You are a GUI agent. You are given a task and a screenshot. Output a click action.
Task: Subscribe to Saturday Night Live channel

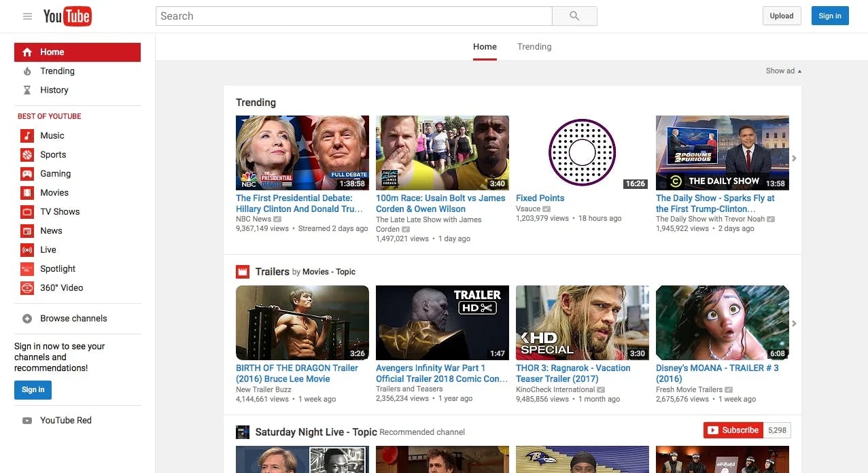point(733,430)
